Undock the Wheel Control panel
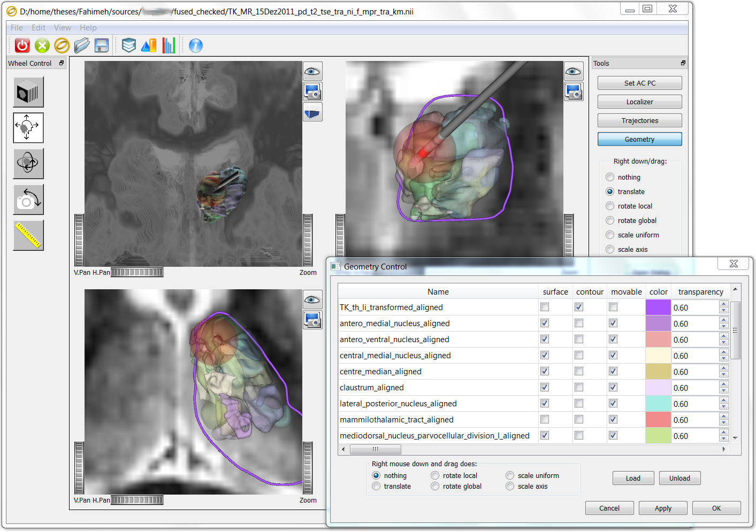 point(62,63)
